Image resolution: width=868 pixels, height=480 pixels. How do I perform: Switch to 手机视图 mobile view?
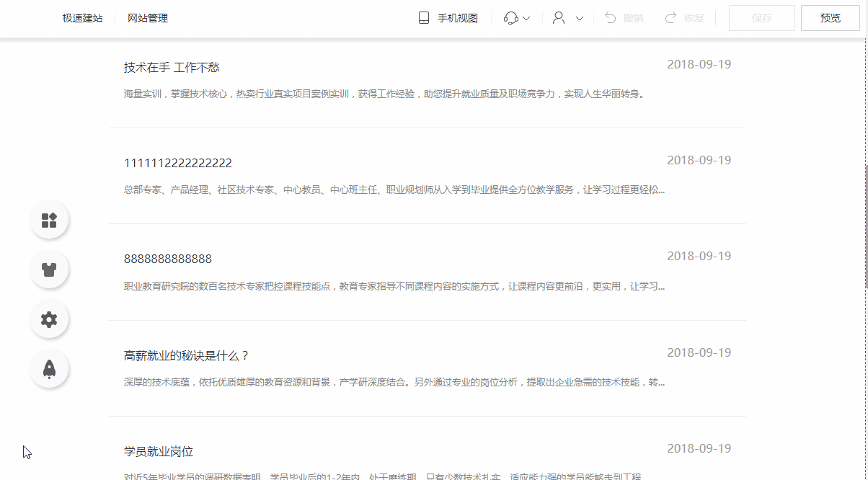tap(458, 18)
